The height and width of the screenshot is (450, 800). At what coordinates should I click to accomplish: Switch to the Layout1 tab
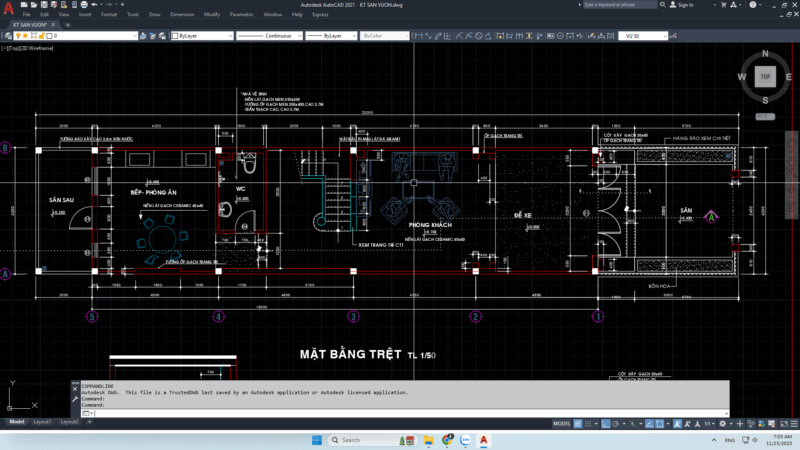(43, 422)
